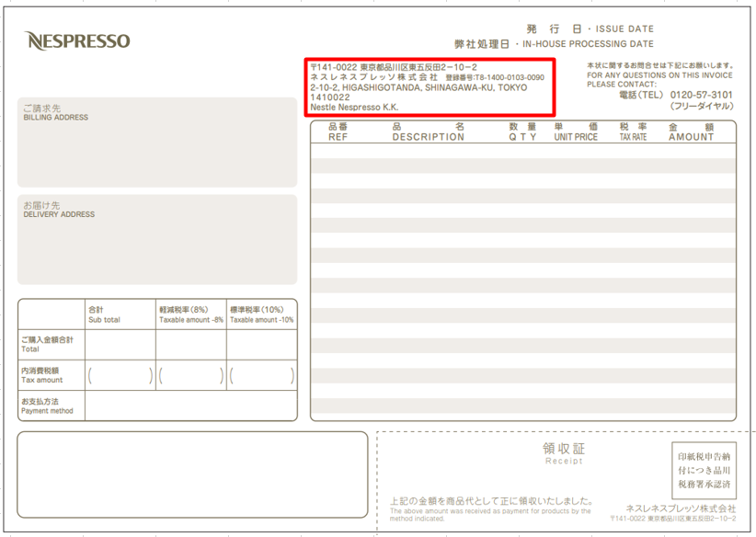The width and height of the screenshot is (756, 537).
Task: Click the 'Payment method' row label
Action: pos(47,411)
